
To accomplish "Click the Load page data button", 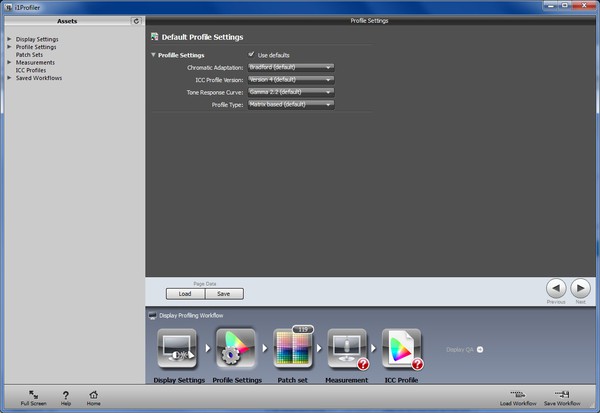I will tap(185, 294).
